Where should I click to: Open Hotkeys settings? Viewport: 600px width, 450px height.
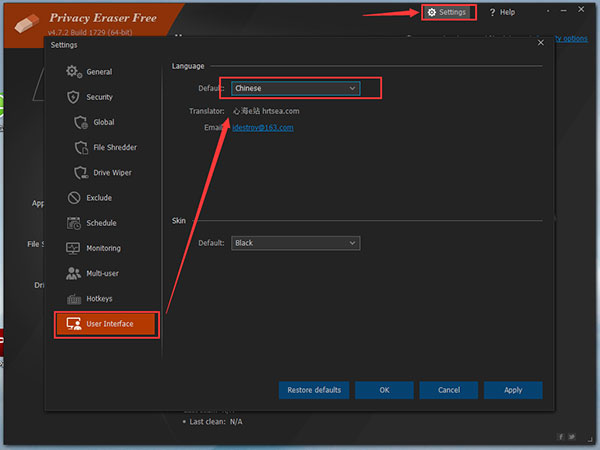tap(99, 298)
